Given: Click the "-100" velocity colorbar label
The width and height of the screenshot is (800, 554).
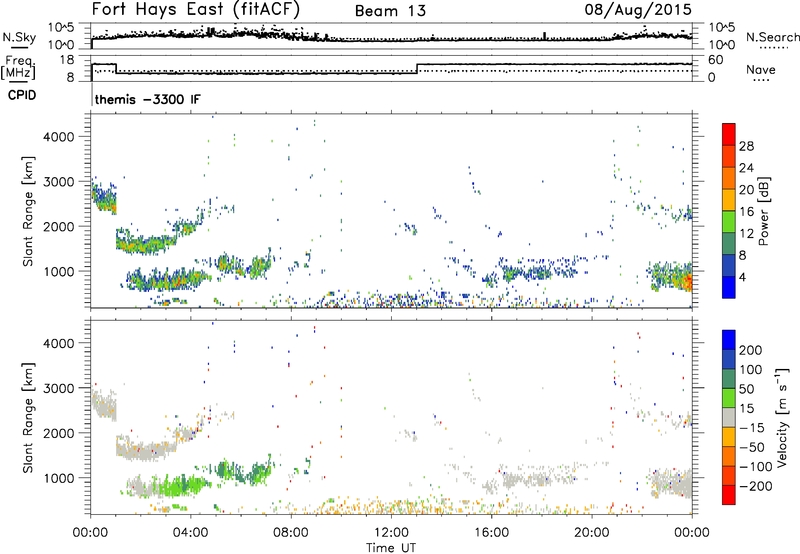Looking at the screenshot, I should coord(755,467).
